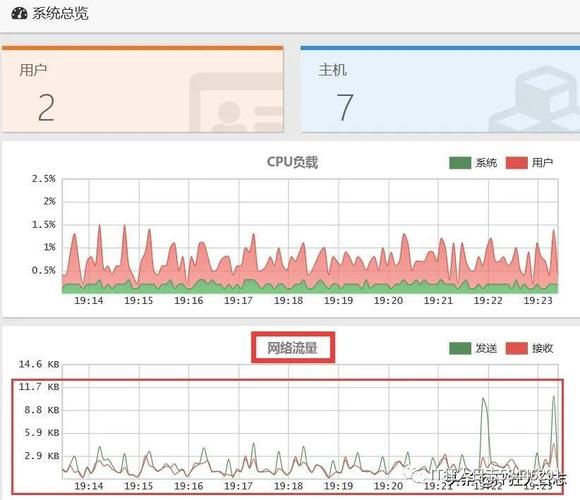Image resolution: width=580 pixels, height=500 pixels.
Task: Click the 19:16 time label under the network chart
Action: point(189,486)
